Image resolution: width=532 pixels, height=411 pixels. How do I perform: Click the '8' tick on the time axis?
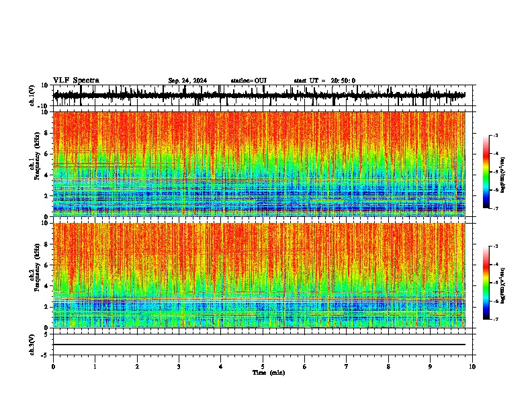(388, 367)
